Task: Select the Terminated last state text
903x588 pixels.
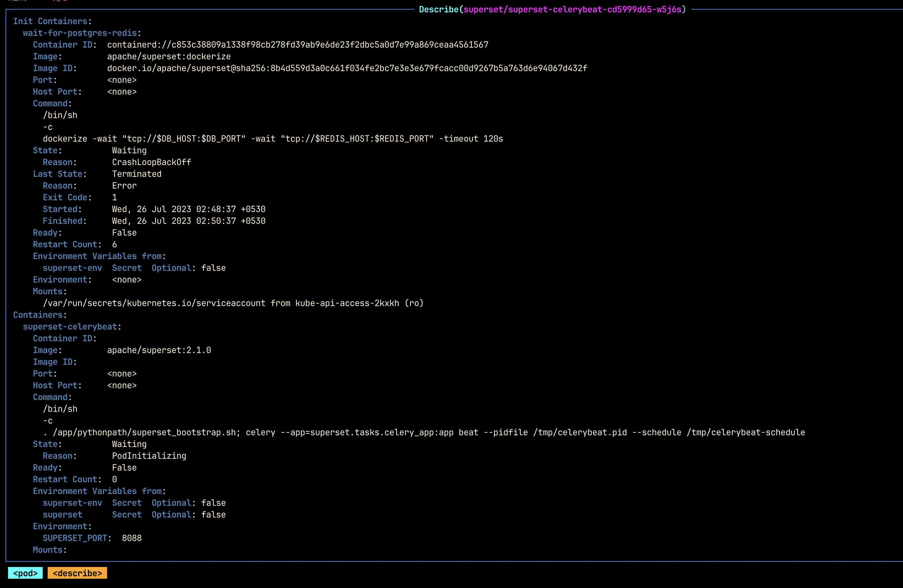Action: click(x=136, y=174)
